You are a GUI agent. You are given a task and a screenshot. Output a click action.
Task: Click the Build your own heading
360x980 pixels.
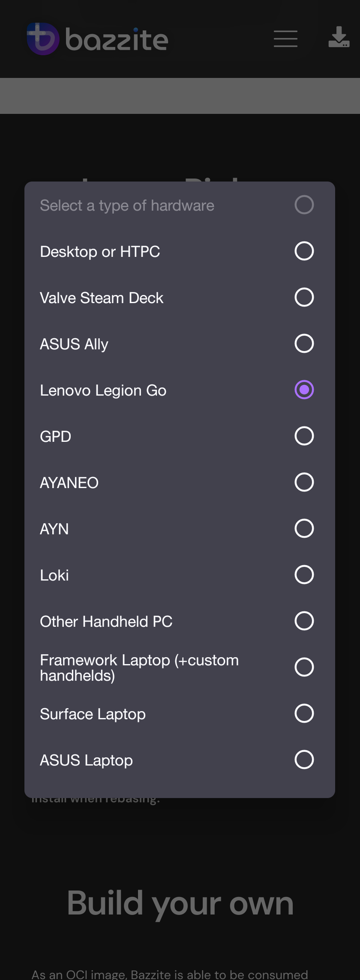click(180, 901)
